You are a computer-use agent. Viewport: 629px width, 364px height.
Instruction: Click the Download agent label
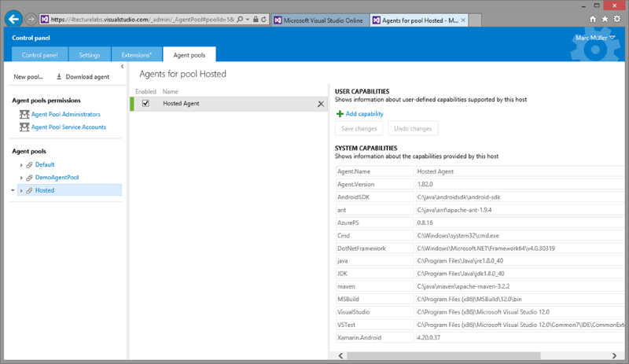pos(87,77)
